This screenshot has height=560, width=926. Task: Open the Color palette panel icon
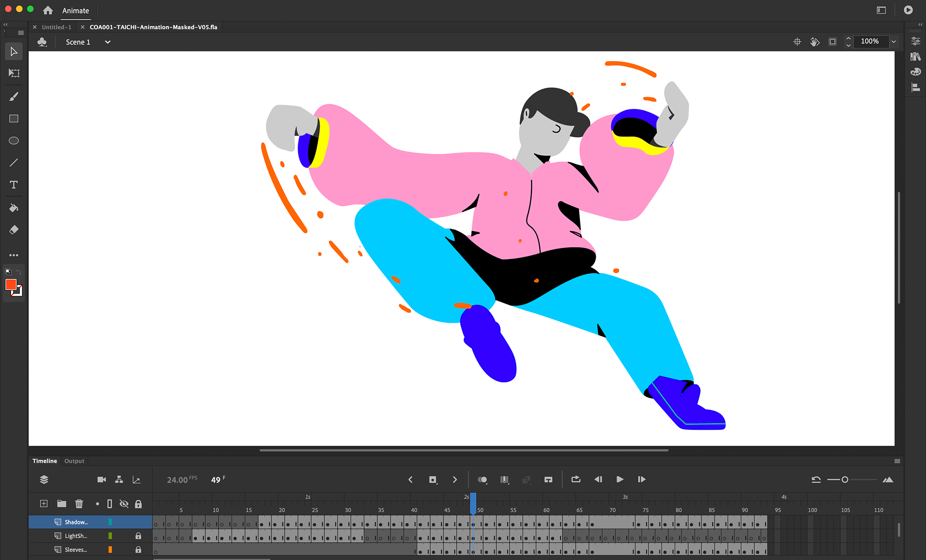915,72
